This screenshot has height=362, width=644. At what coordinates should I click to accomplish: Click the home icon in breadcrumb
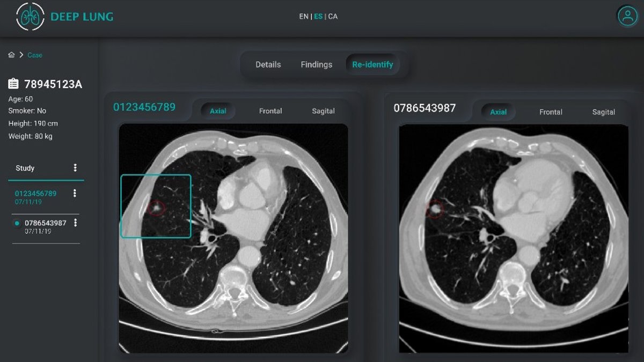pos(11,55)
